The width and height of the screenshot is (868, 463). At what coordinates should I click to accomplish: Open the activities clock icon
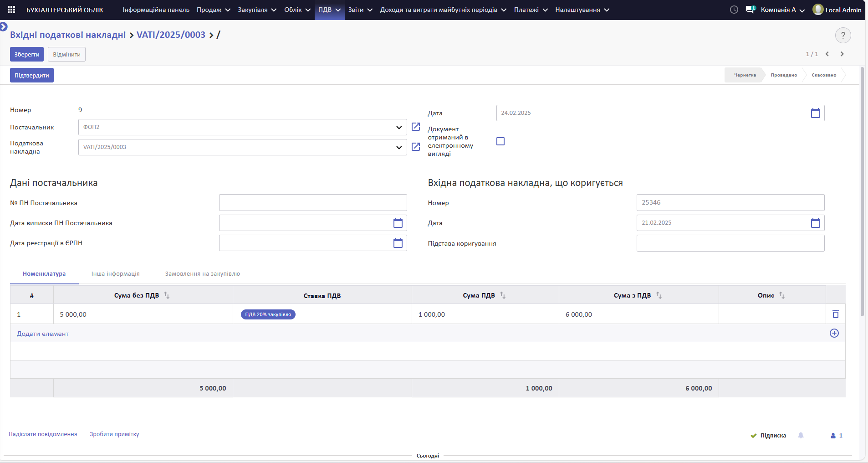tap(734, 10)
